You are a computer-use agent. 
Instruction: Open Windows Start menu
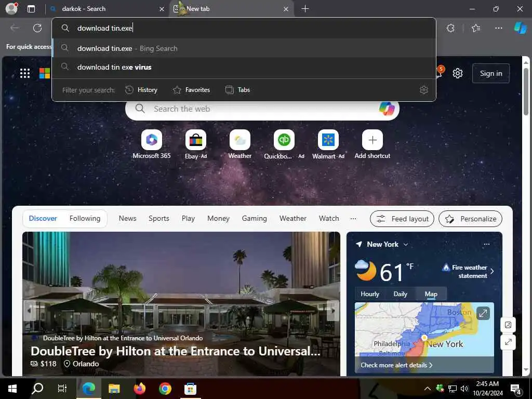[x=12, y=389]
